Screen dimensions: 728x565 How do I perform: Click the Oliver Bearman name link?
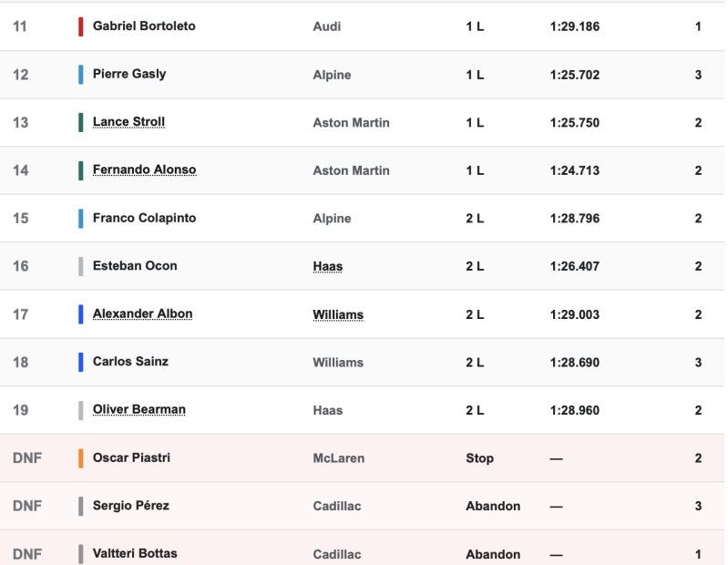pos(139,409)
